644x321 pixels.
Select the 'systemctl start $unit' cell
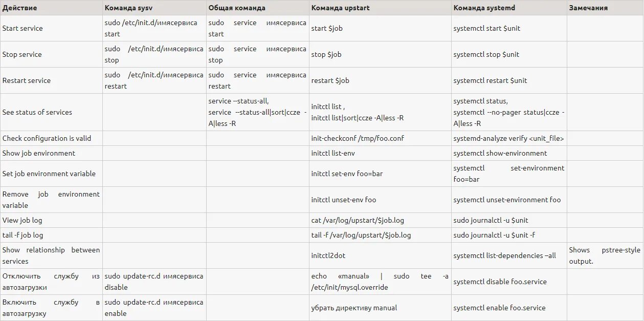(486, 28)
